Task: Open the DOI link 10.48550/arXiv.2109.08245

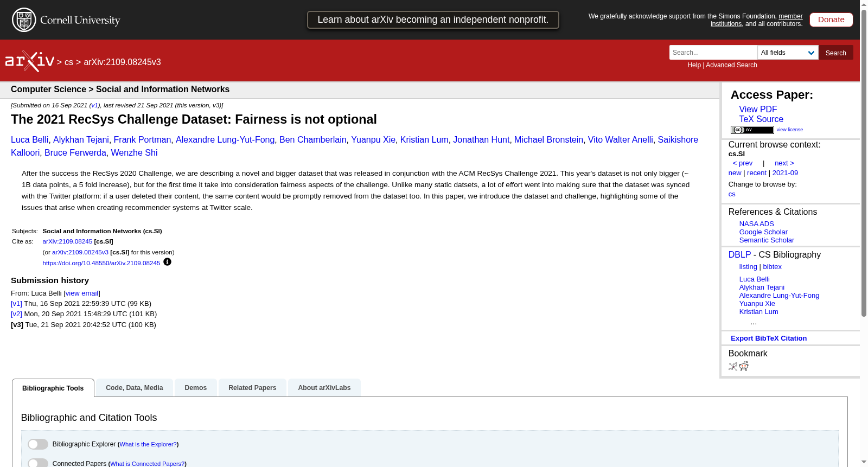Action: click(101, 263)
